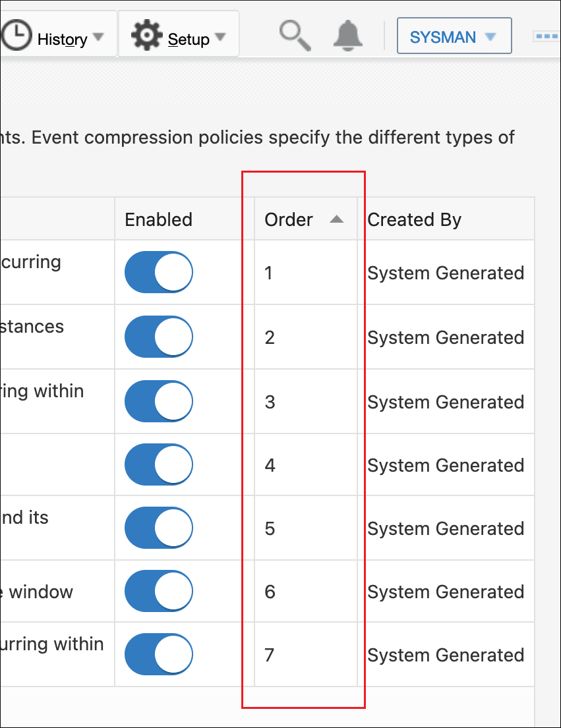Turn off the Enabled switch for Order 5

[x=159, y=528]
